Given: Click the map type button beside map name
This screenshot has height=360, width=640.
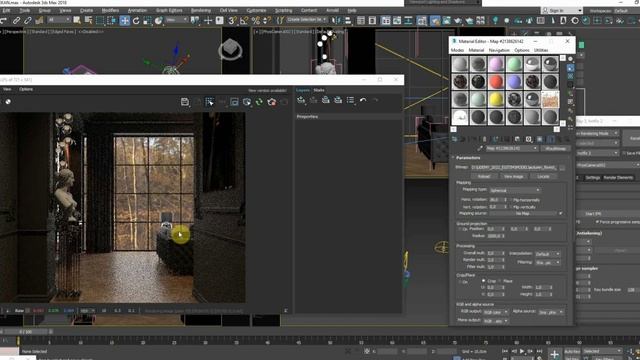Looking at the screenshot, I should pos(555,149).
